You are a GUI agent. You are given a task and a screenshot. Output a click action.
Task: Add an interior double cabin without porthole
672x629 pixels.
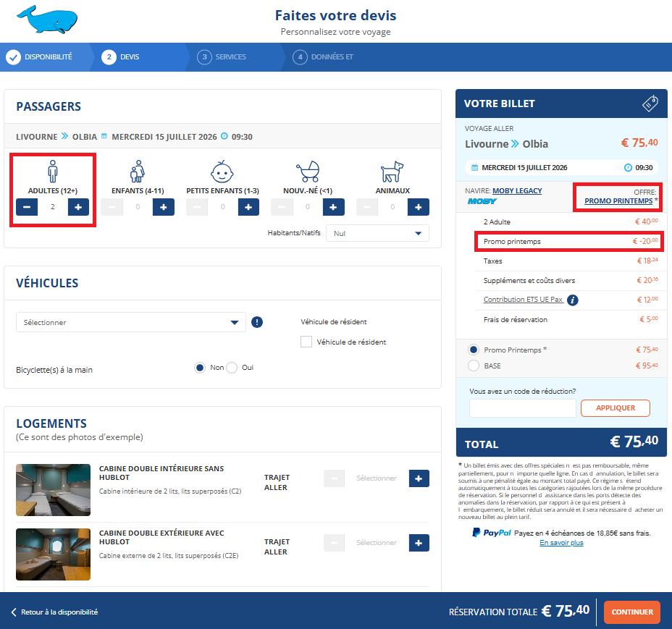[x=419, y=478]
